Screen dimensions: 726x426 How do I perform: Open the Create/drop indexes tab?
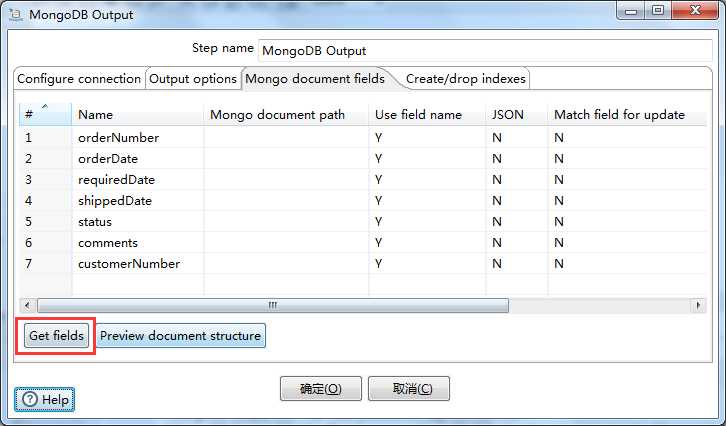(466, 79)
